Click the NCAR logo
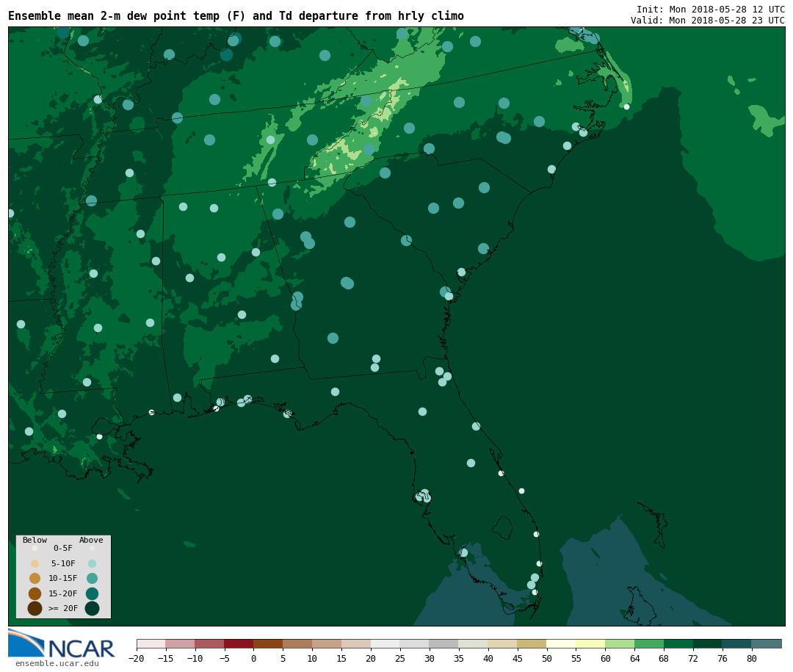The height and width of the screenshot is (672, 793). pos(61,643)
